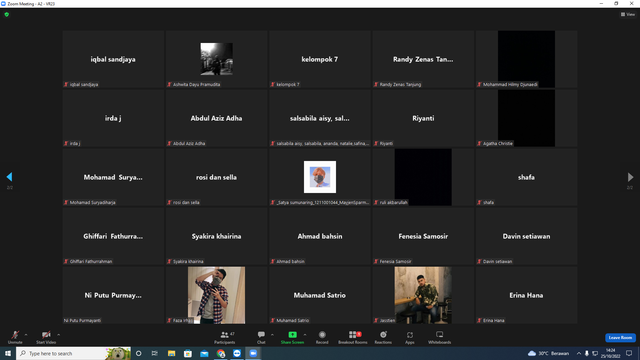Select kelompok 7 participant tile
640x360 pixels.
(320, 59)
